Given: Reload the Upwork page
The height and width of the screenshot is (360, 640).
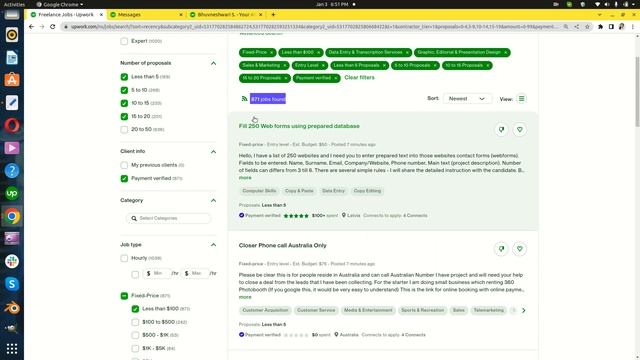Looking at the screenshot, I should click(53, 27).
